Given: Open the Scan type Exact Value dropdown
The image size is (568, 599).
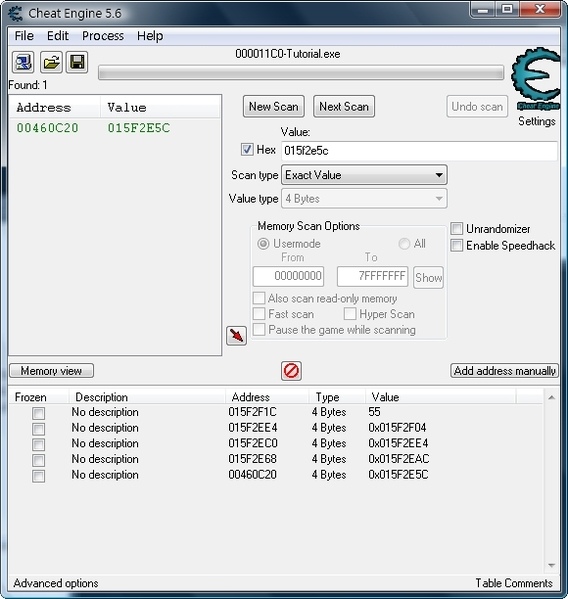Looking at the screenshot, I should pyautogui.click(x=364, y=175).
